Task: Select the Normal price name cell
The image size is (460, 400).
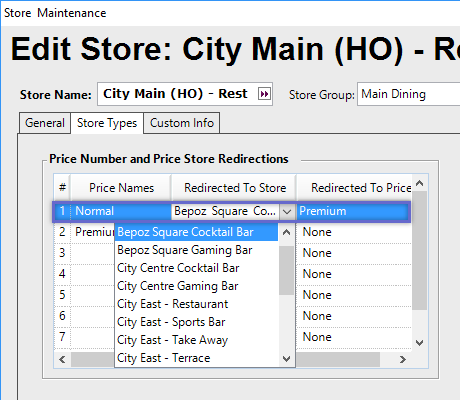Action: tap(121, 211)
